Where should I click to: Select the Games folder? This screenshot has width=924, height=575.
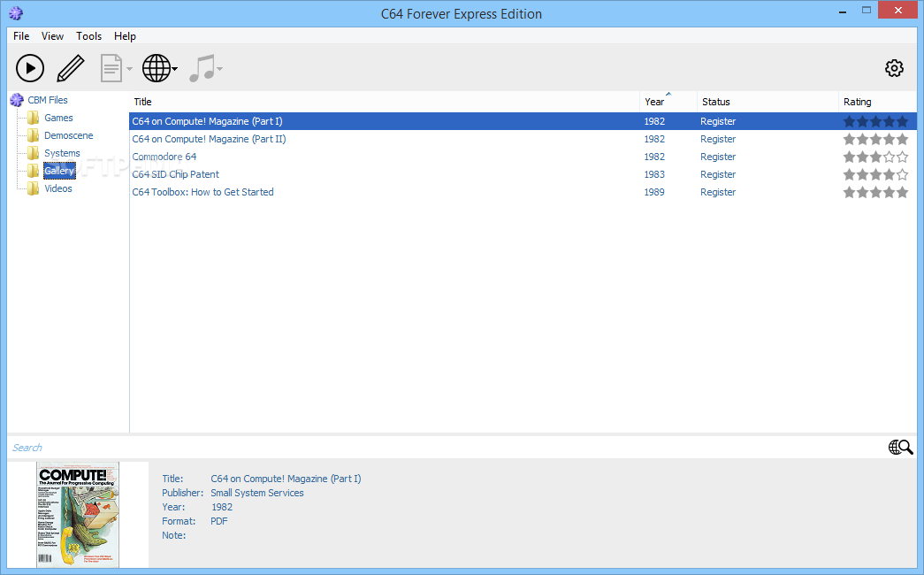point(59,118)
